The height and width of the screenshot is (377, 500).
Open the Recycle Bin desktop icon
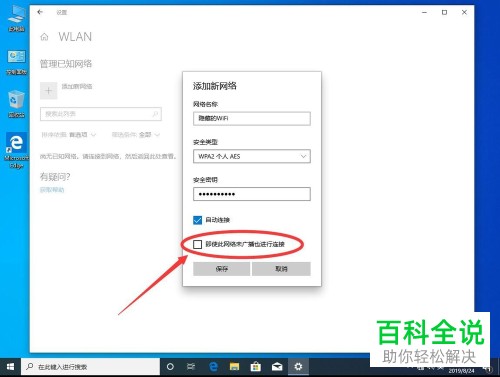(x=16, y=104)
